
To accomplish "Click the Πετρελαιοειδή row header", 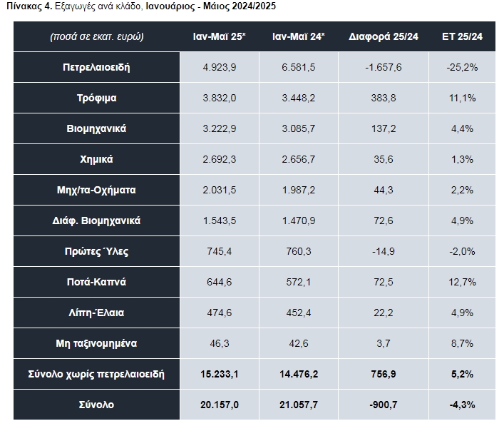I will pyautogui.click(x=96, y=67).
